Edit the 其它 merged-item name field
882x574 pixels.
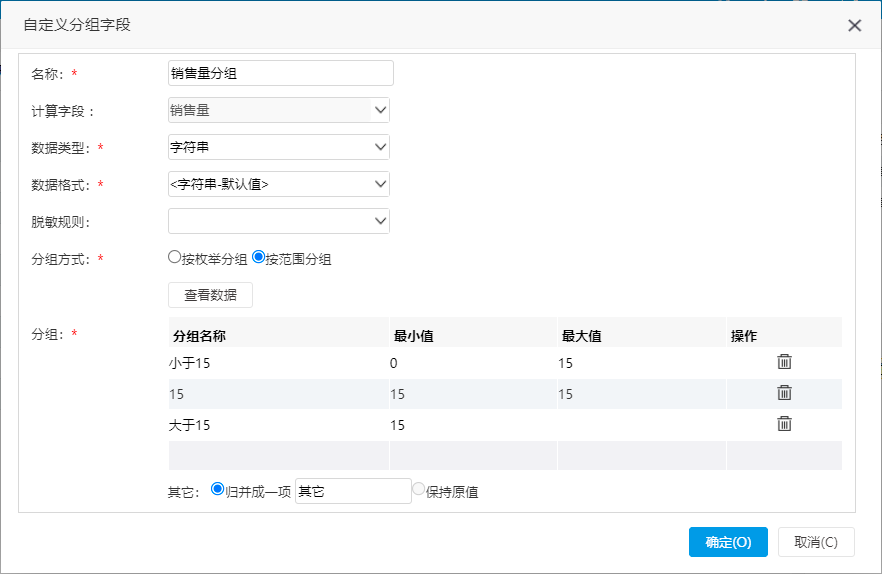[353, 491]
